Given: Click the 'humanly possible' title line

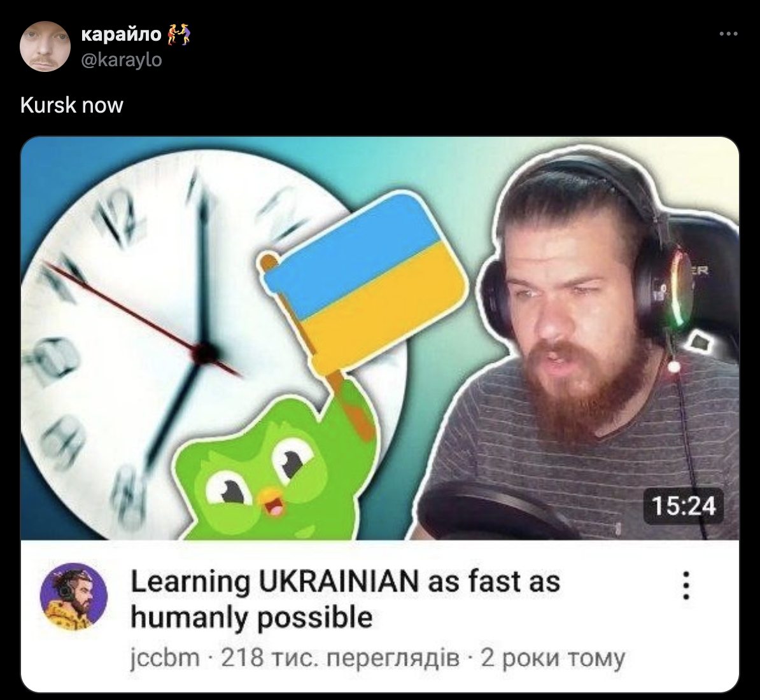Looking at the screenshot, I should pyautogui.click(x=251, y=618).
